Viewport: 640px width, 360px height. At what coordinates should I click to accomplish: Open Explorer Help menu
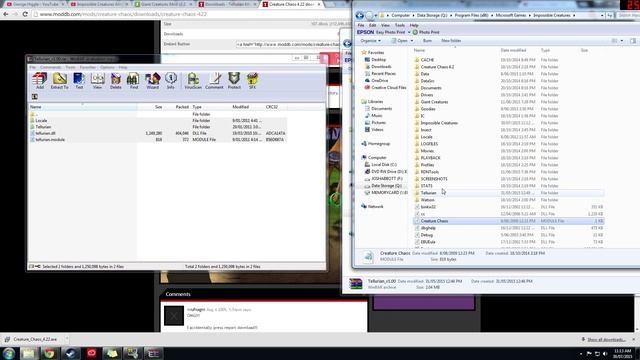coord(414,25)
